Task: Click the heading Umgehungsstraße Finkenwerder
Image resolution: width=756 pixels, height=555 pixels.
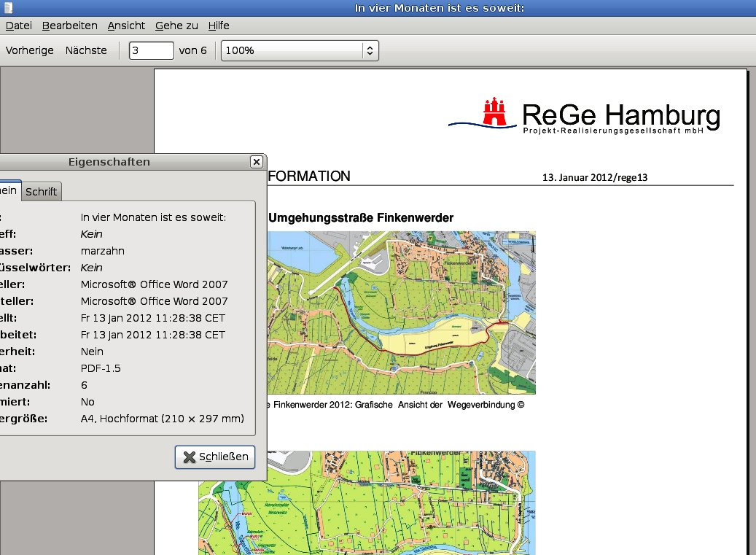Action: (x=361, y=217)
